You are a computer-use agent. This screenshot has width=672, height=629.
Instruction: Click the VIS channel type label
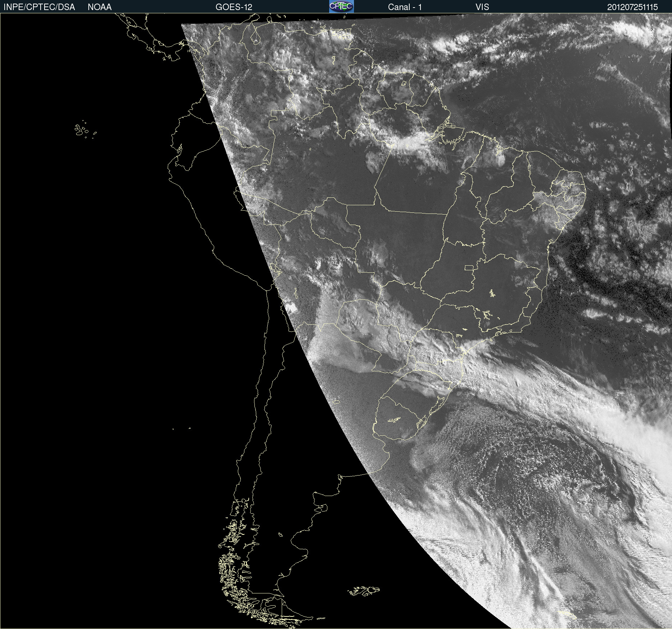[482, 7]
